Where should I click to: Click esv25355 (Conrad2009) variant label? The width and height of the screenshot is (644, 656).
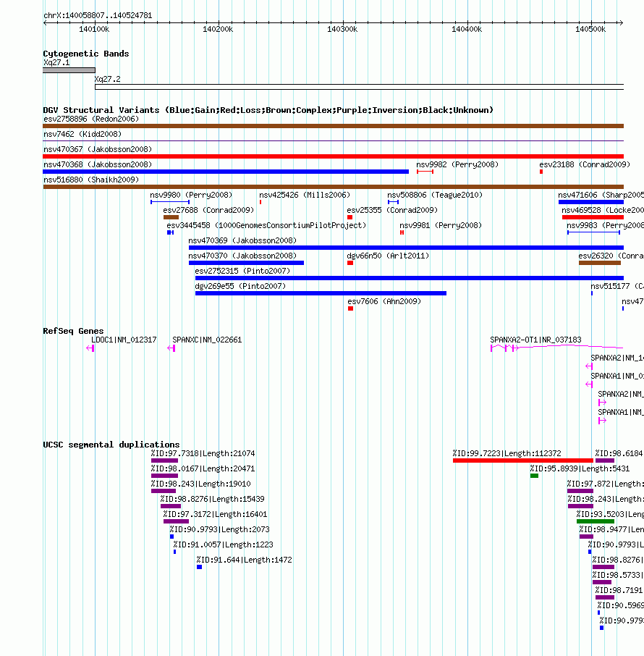tap(392, 210)
